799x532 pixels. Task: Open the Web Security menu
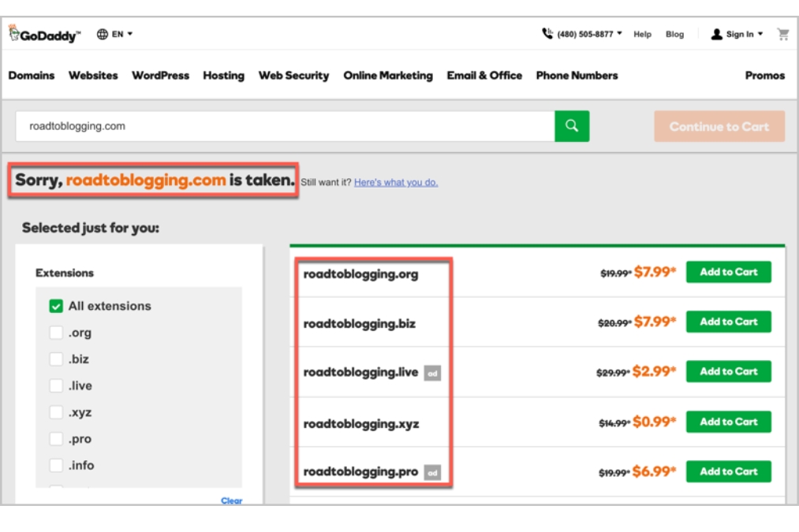[x=294, y=76]
